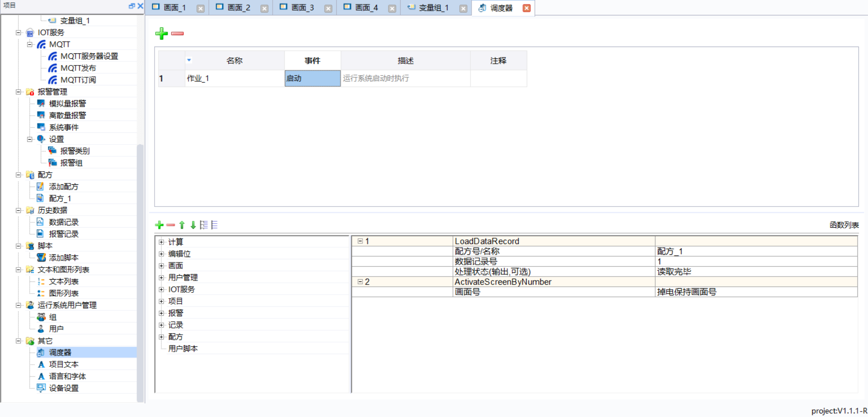Close the 项目 panel

pyautogui.click(x=140, y=6)
